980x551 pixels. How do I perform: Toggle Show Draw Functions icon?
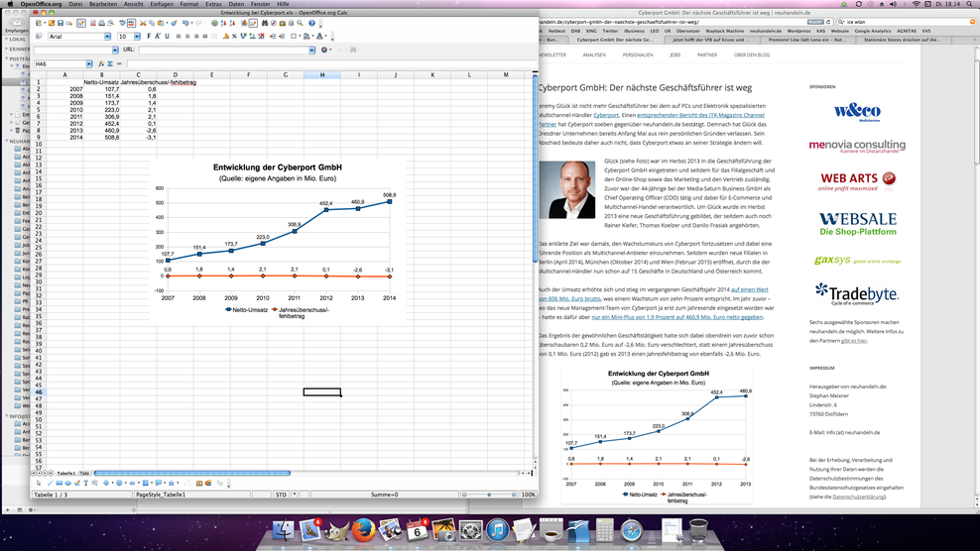point(254,23)
